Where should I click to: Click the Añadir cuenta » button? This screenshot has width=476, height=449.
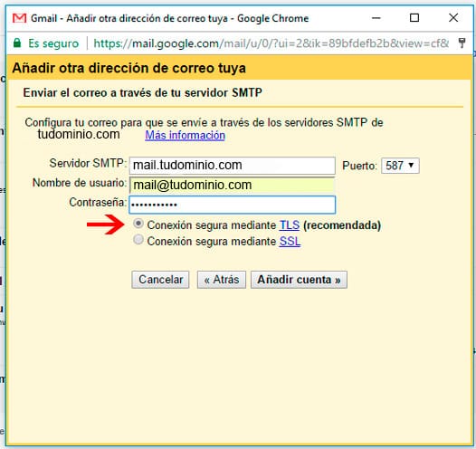coord(299,280)
